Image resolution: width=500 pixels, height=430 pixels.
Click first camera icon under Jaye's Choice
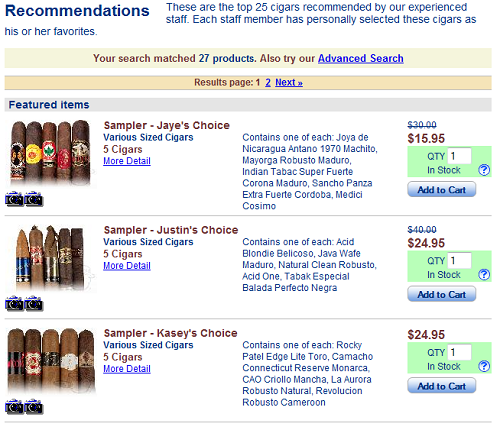(x=14, y=199)
